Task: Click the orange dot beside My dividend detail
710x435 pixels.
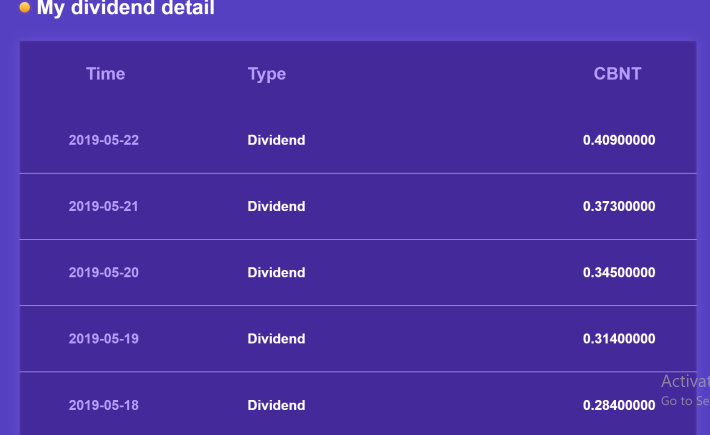Action: coord(25,7)
